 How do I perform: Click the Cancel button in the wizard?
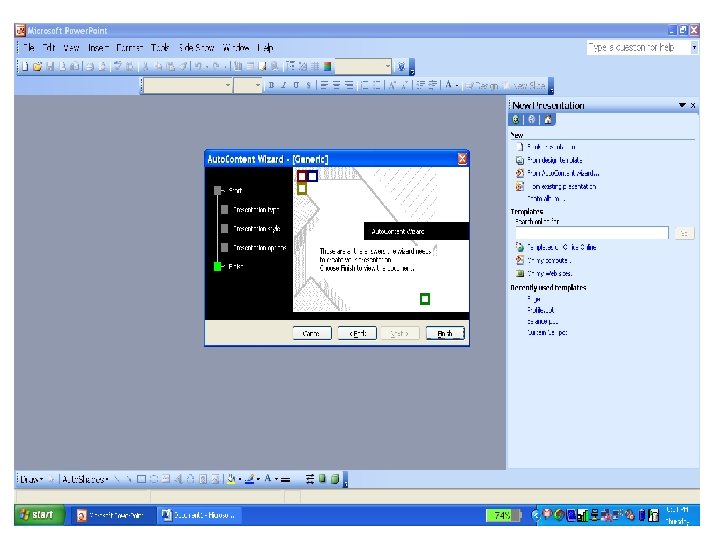pos(312,333)
